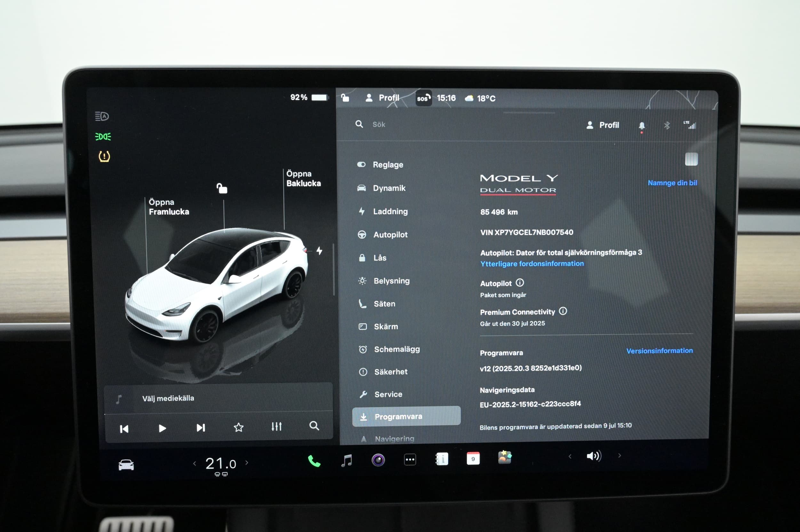Tap the 21.0 temperature readout
This screenshot has height=532, width=800.
[220, 464]
